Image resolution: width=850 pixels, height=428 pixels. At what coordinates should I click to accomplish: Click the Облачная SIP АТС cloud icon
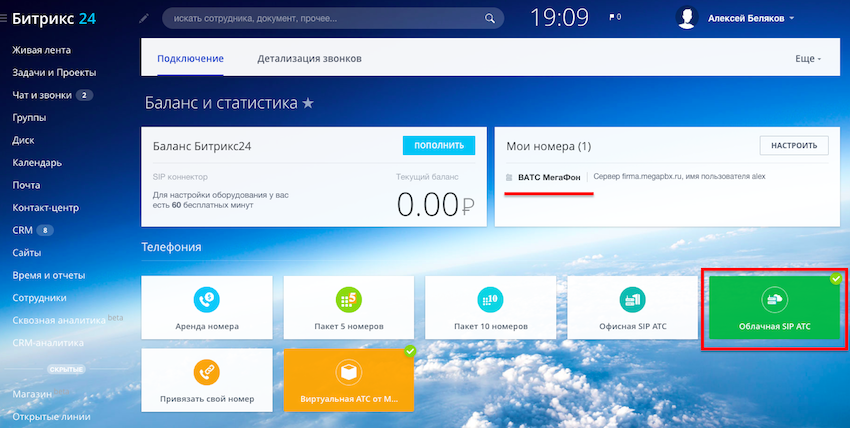click(774, 300)
